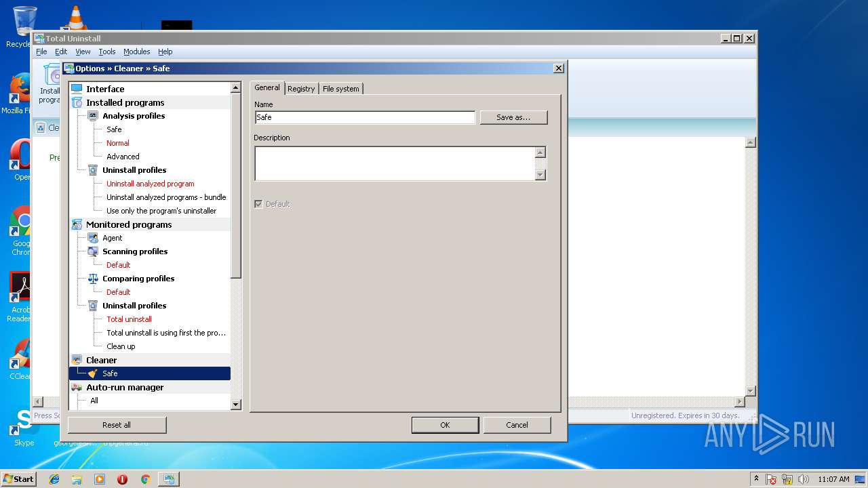Click the Monitored programs category icon
The image size is (868, 488).
(x=77, y=224)
